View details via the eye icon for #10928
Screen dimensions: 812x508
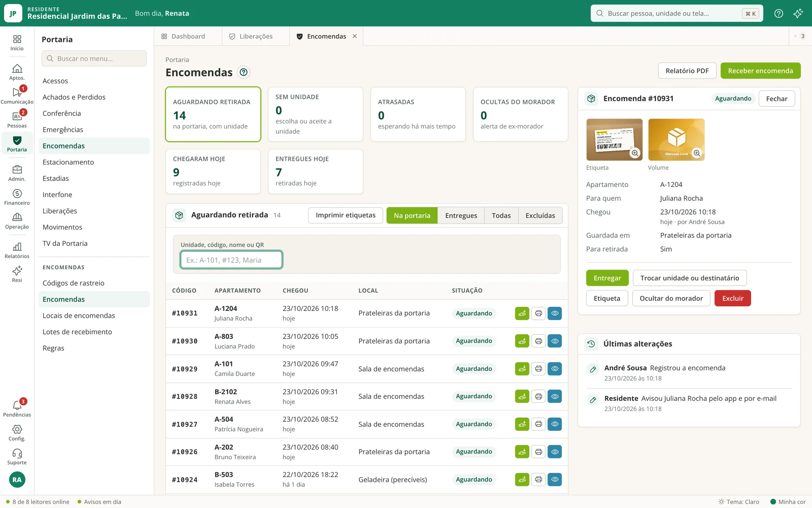click(555, 396)
